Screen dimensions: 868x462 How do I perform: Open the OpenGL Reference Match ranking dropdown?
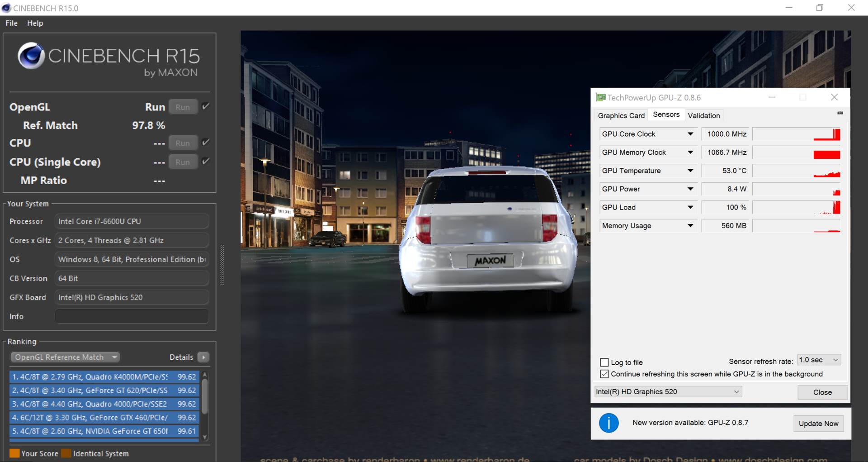pyautogui.click(x=65, y=357)
